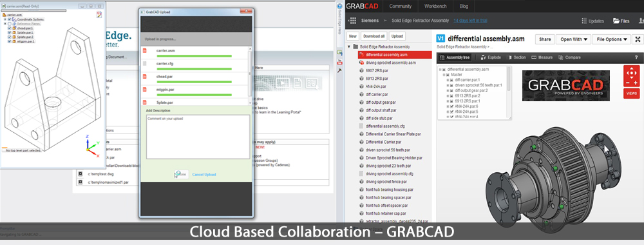Click inside the upload comment text box
Screen dimensions: 644x245
198,137
